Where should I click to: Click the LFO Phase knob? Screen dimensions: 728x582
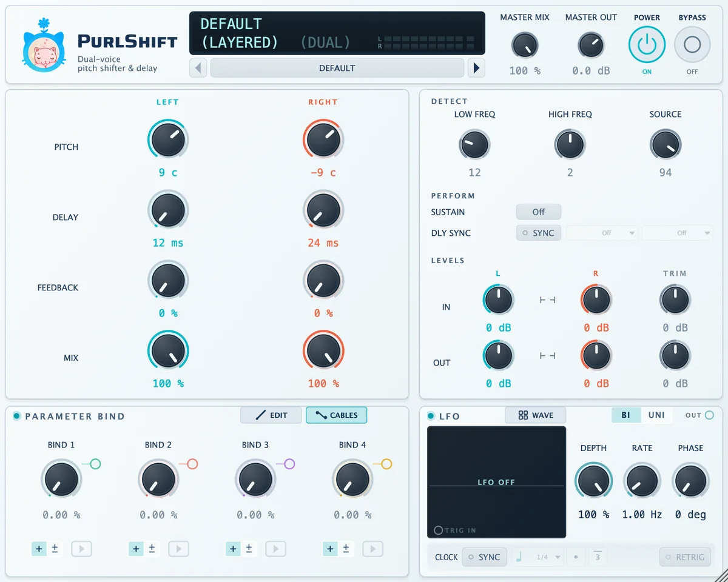coord(690,482)
